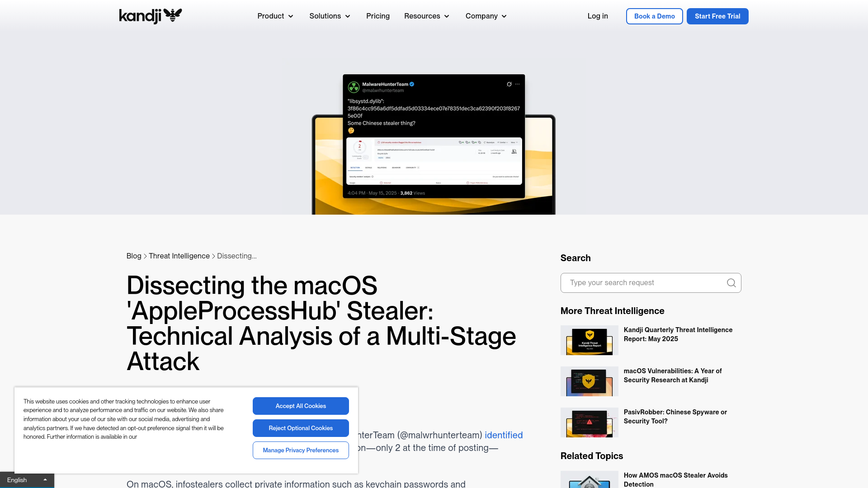Screen dimensions: 868x488
Task: Expand the Resources menu chevron
Action: point(447,16)
